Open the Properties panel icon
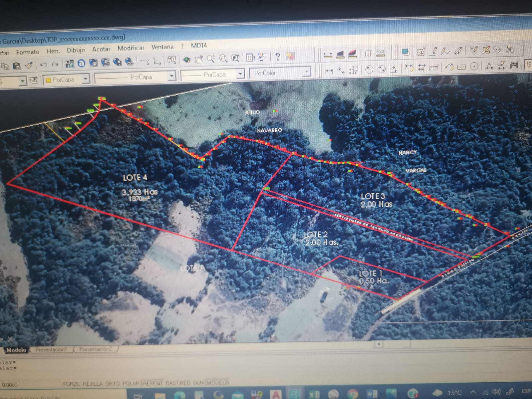Viewport: 532px width, 399px height. tap(250, 58)
